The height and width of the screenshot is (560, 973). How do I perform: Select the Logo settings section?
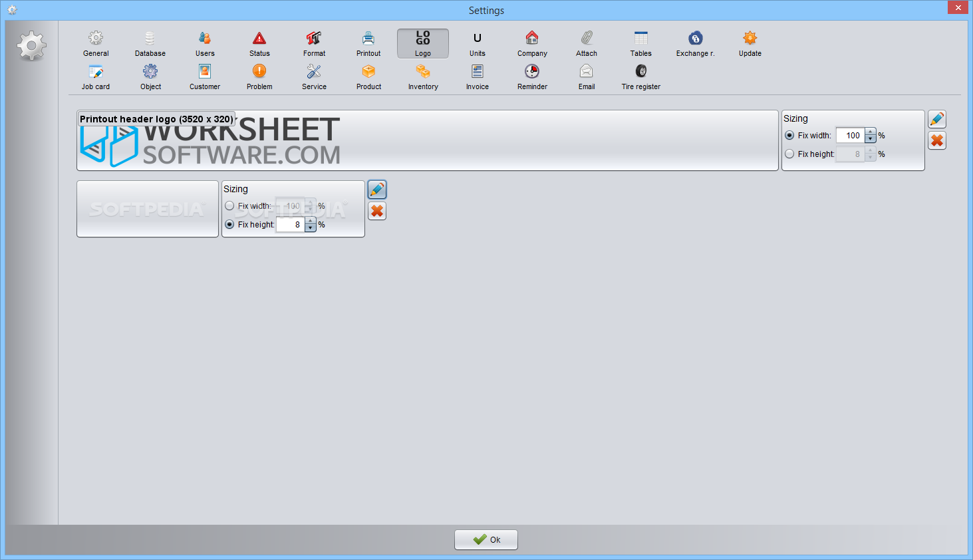pos(423,44)
